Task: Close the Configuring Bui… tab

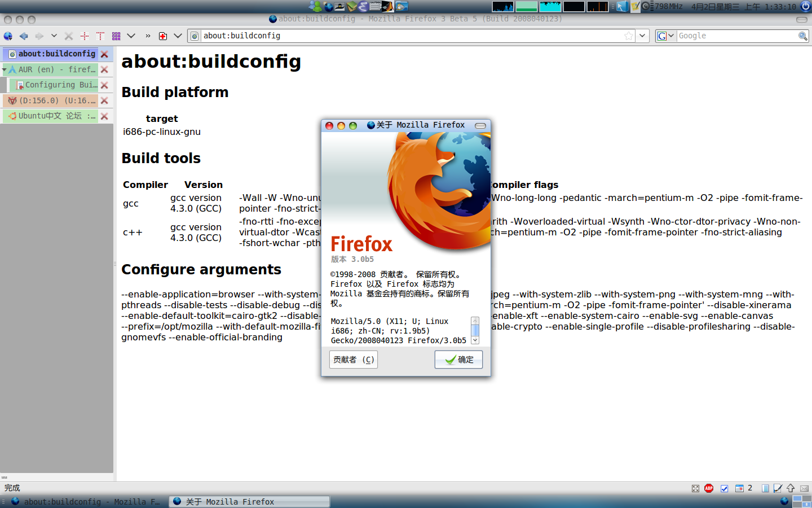Action: [104, 85]
